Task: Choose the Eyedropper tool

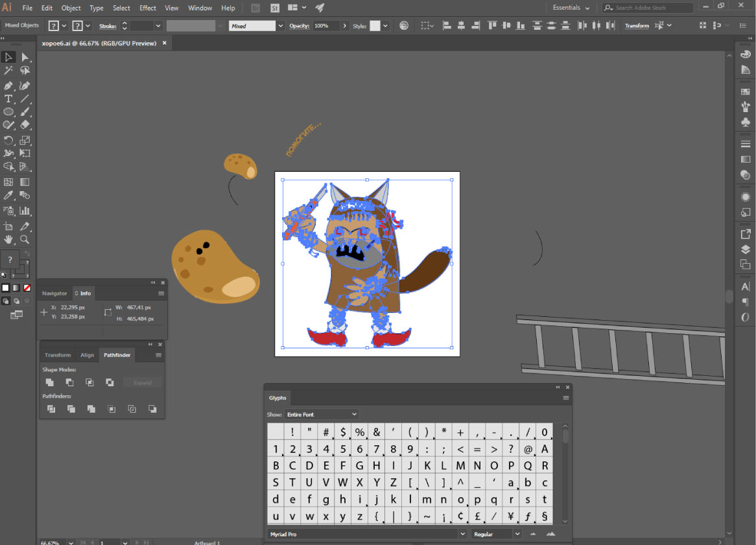Action: (8, 196)
